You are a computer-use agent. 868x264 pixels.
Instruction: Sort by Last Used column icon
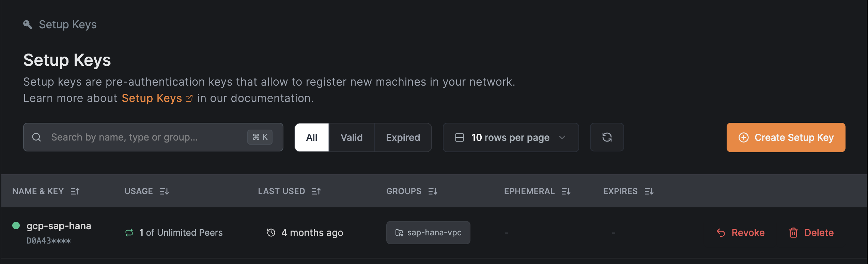316,191
